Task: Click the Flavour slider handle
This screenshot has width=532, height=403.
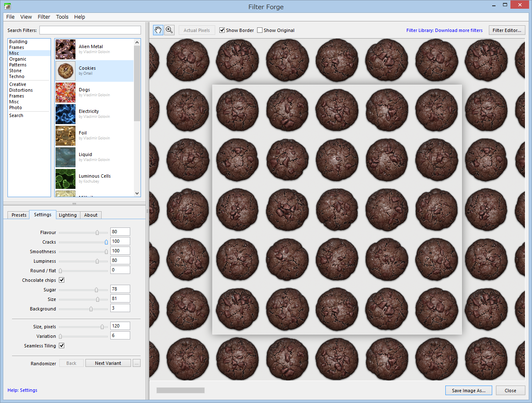Action: 97,233
